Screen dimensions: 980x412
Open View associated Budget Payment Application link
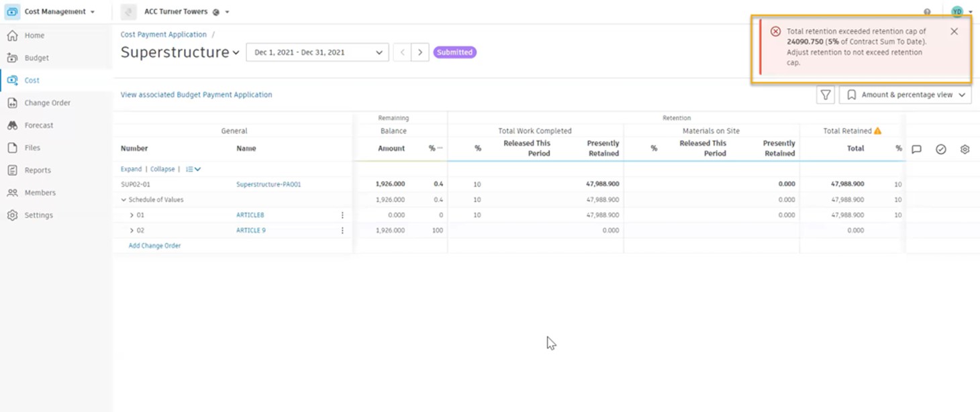196,95
